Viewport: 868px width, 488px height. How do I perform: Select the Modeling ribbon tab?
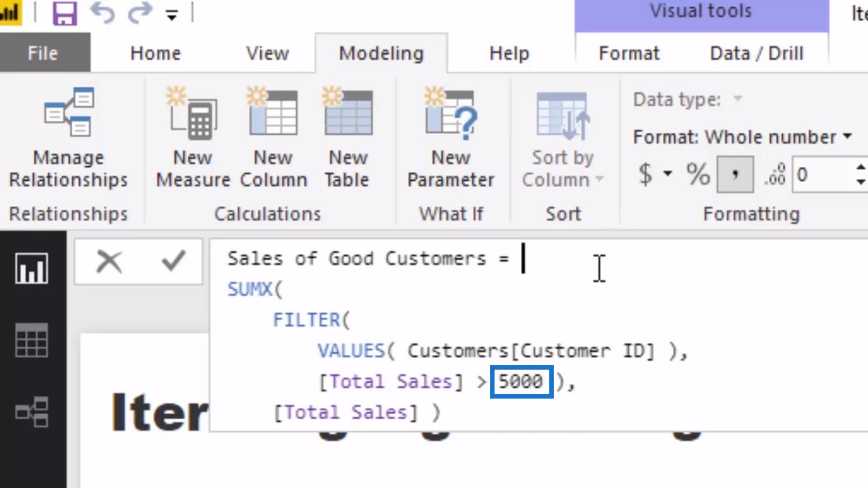pos(381,53)
